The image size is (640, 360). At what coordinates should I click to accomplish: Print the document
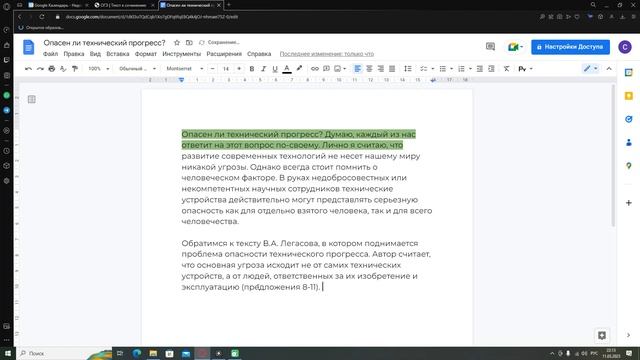coord(51,69)
